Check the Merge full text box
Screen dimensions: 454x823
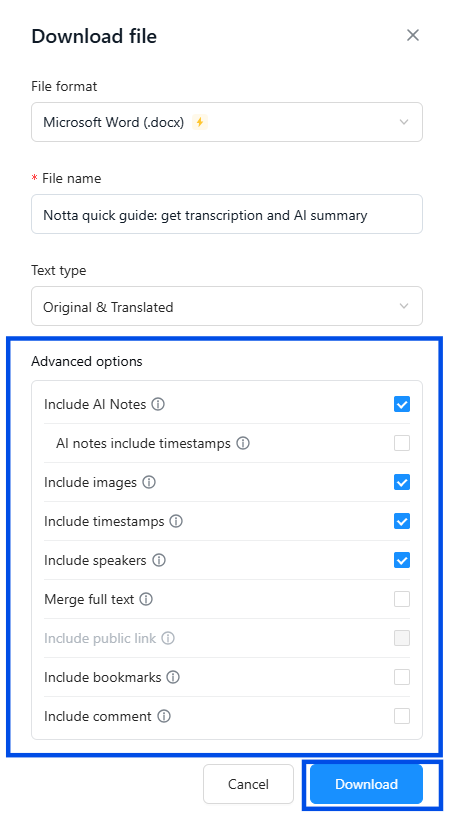402,599
